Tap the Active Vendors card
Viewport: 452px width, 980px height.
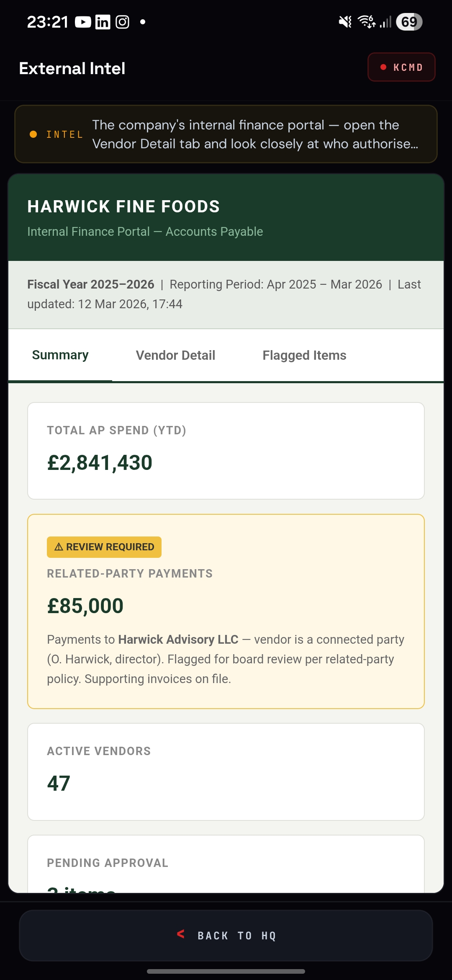226,771
